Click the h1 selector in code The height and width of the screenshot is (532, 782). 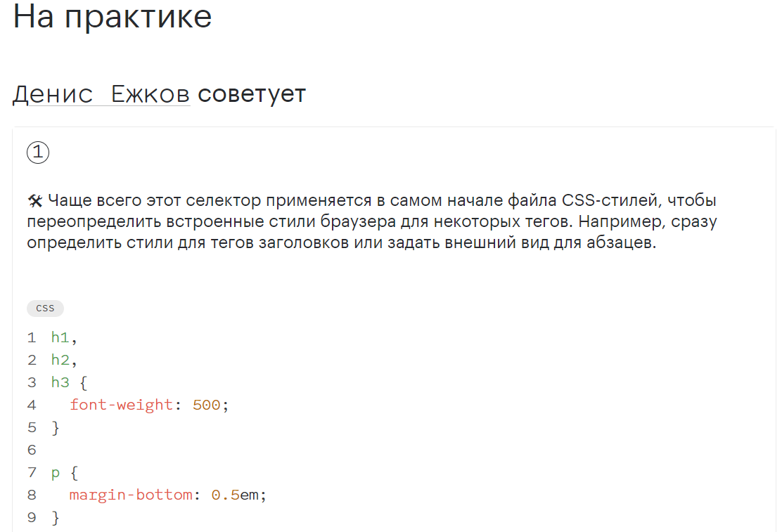[x=60, y=337]
